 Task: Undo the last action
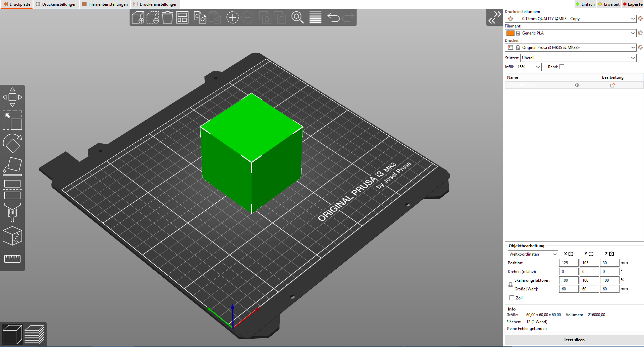[333, 17]
